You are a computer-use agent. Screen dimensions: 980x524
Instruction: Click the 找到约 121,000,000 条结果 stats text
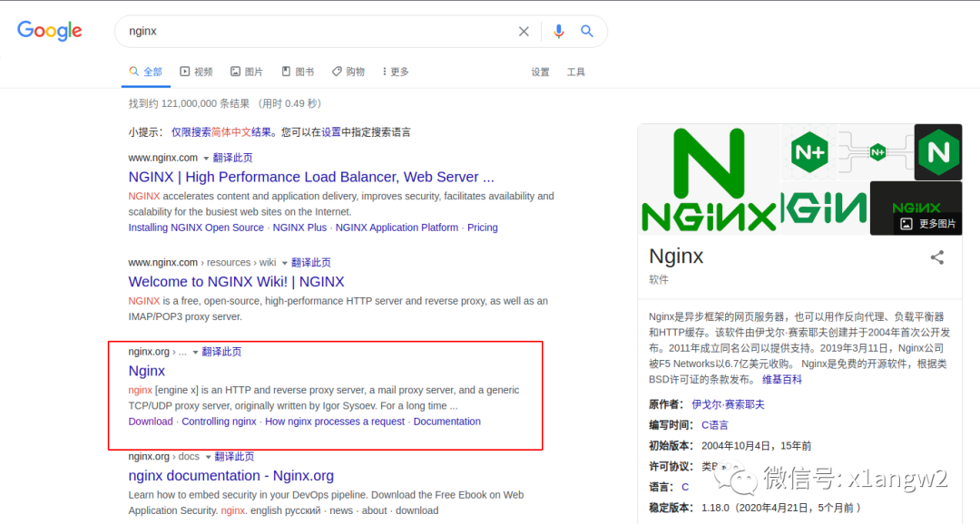[225, 103]
